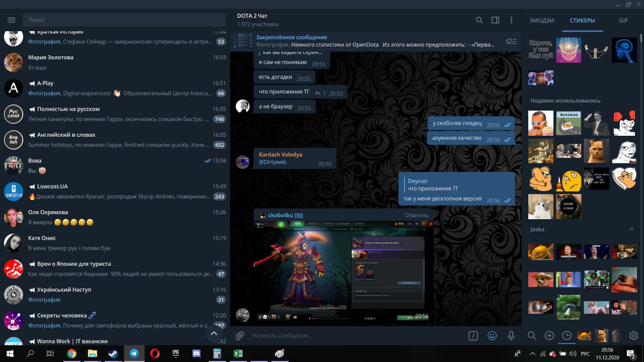Show recently used stickers clock icon
Viewport: 644px width, 362px height.
click(567, 335)
